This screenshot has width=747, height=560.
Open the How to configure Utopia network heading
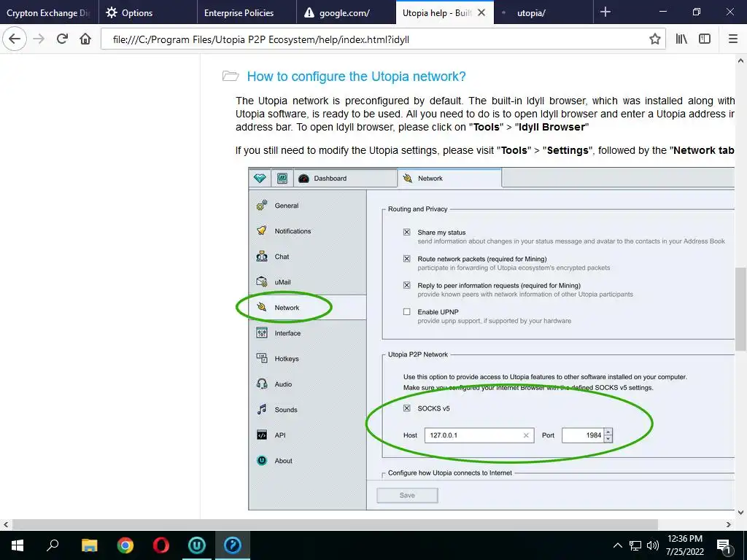(x=356, y=76)
